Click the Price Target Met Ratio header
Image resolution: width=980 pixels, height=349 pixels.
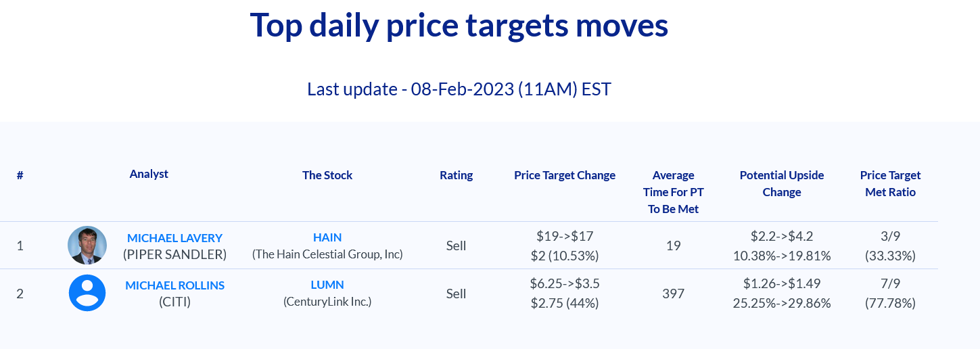click(890, 183)
